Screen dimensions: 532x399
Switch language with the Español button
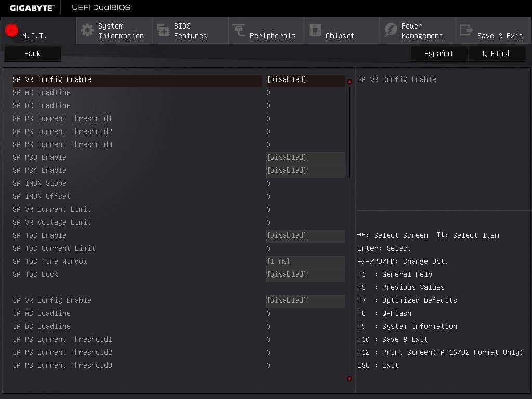[x=438, y=54]
